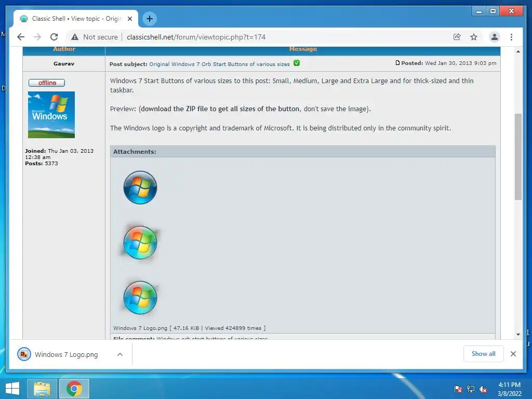Click the page scroll down arrow

click(x=518, y=335)
